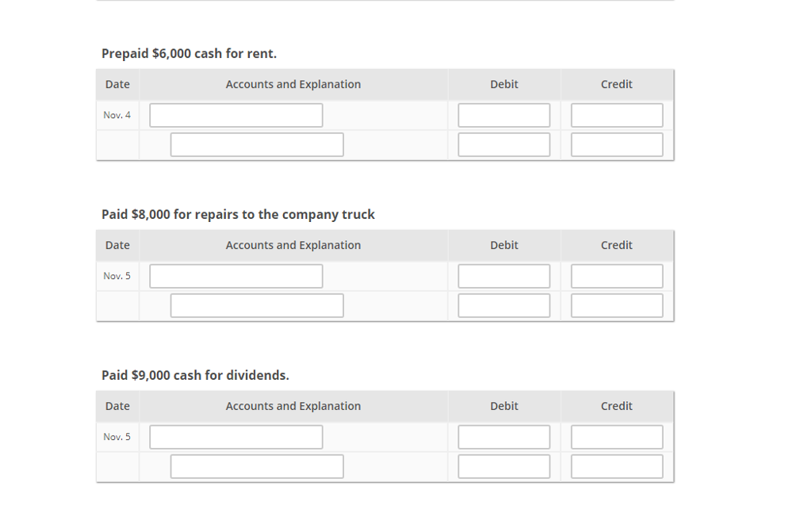812x509 pixels.
Task: Click the second Credit field in the dividends table
Action: (616, 465)
